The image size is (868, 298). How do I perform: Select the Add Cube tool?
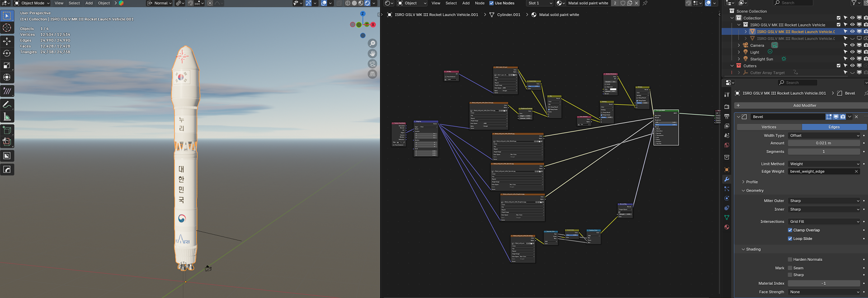7,130
